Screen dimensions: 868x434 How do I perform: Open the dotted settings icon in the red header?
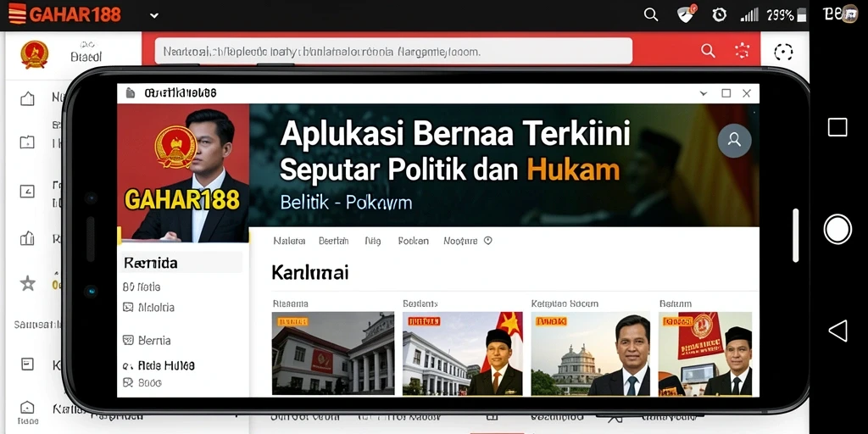(x=742, y=51)
